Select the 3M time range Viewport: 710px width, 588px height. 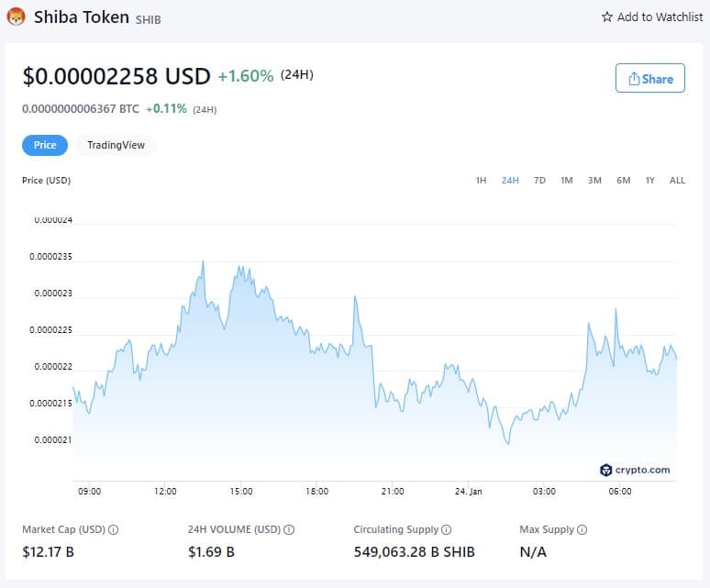[x=594, y=180]
